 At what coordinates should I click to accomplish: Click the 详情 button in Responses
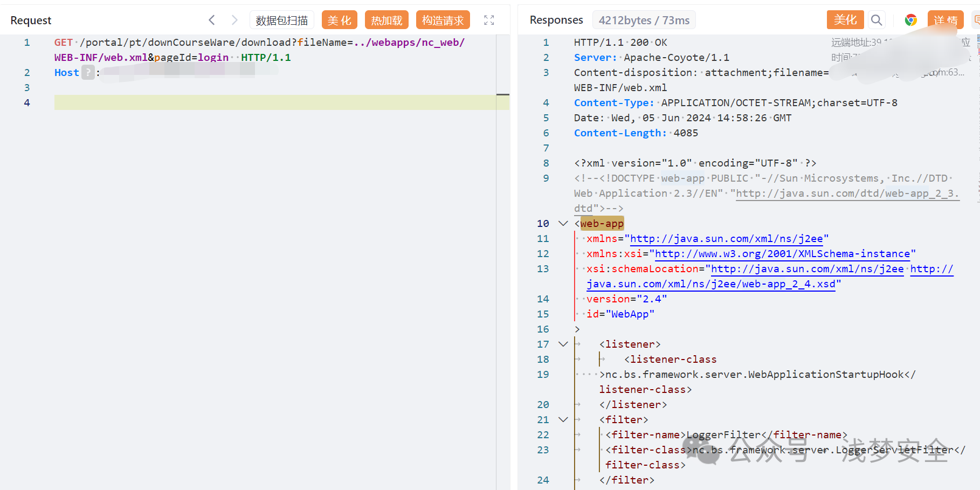click(x=946, y=20)
